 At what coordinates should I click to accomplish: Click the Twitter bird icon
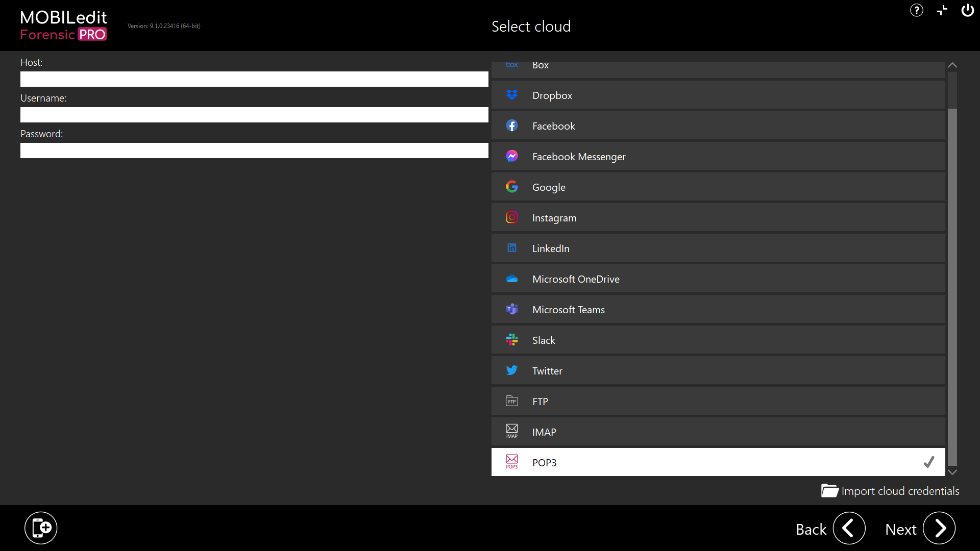[x=511, y=370]
